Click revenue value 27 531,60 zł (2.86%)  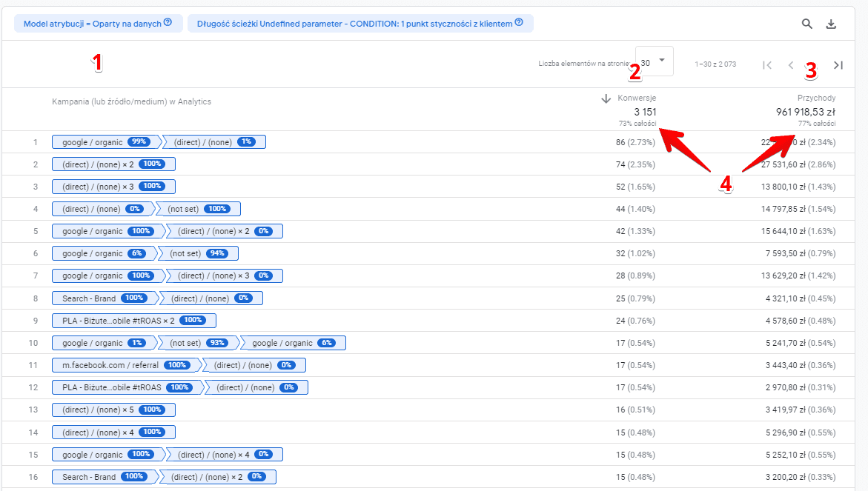click(x=798, y=164)
